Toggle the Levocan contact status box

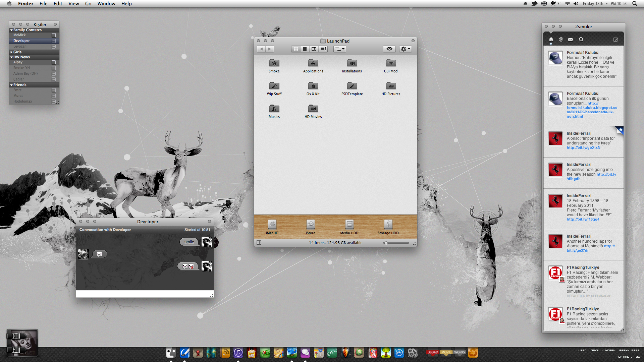point(53,47)
